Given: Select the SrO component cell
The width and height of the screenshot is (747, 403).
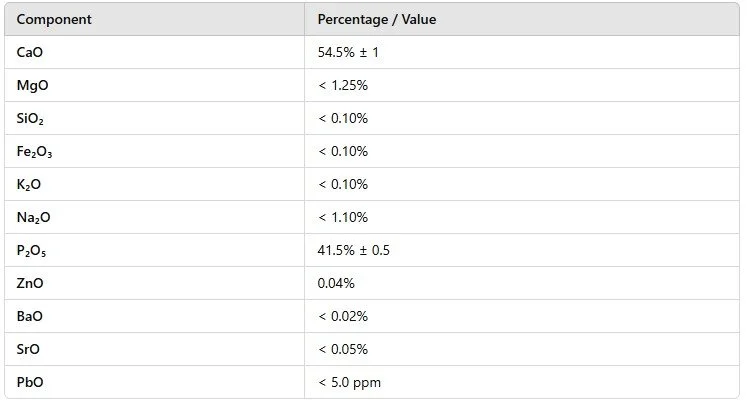Looking at the screenshot, I should (x=30, y=350).
